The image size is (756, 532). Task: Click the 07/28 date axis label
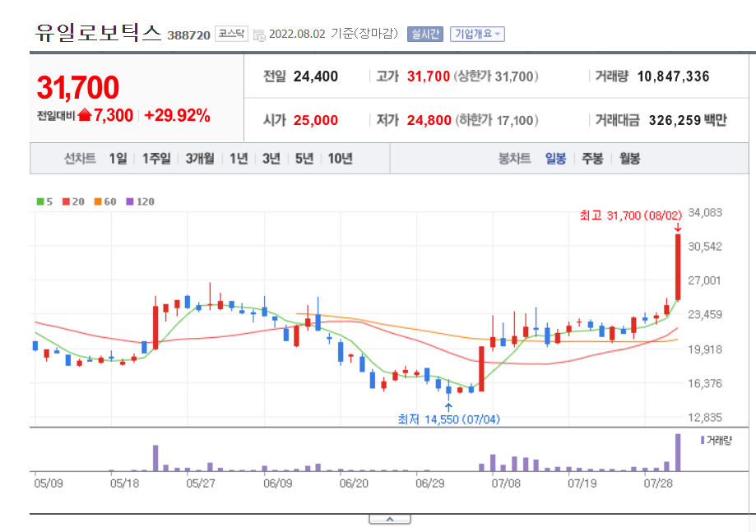pos(658,483)
